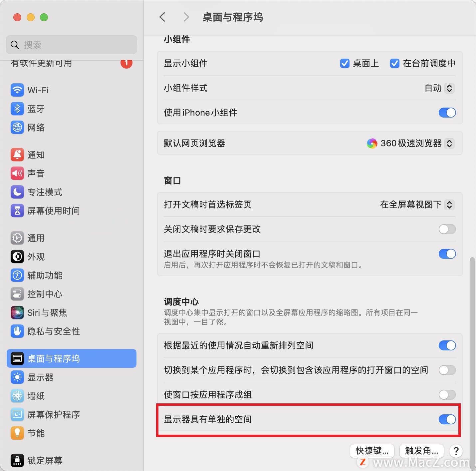Image resolution: width=476 pixels, height=471 pixels.
Task: Select the Siri与聚焦 icon
Action: (17, 312)
